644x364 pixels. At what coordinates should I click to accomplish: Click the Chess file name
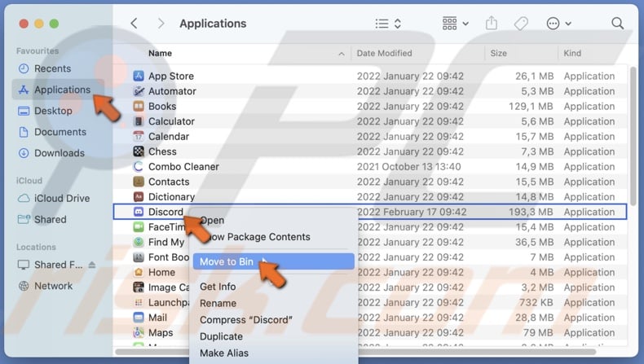point(162,151)
